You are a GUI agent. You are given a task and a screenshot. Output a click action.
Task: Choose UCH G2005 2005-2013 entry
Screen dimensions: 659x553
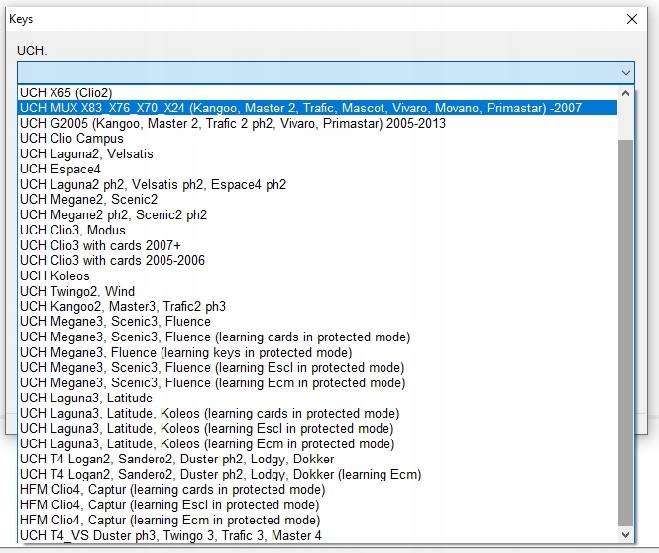318,123
